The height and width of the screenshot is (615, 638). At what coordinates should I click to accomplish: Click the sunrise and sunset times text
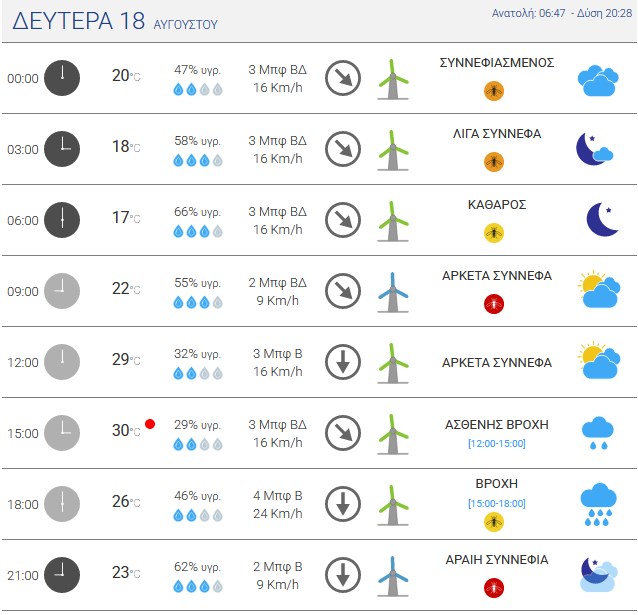click(562, 13)
